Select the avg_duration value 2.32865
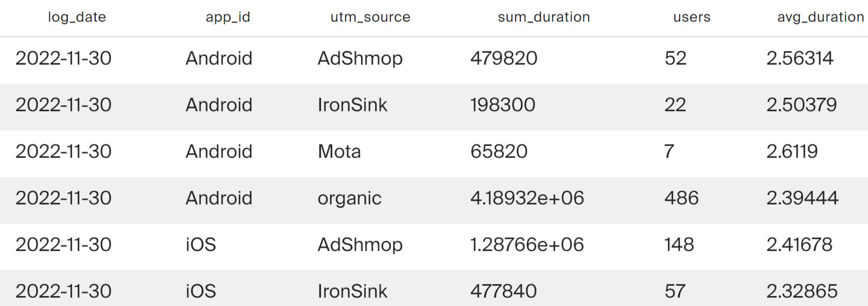The width and height of the screenshot is (868, 306). [x=802, y=291]
